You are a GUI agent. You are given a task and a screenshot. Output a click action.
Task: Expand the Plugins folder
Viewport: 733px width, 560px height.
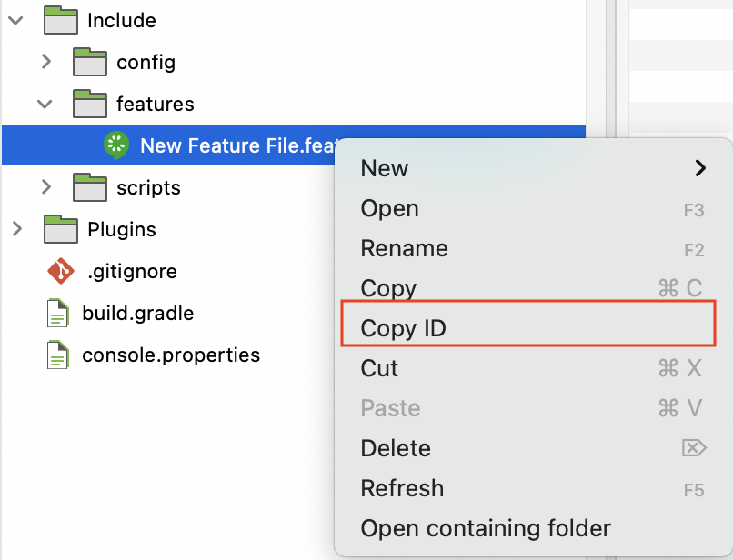point(16,229)
